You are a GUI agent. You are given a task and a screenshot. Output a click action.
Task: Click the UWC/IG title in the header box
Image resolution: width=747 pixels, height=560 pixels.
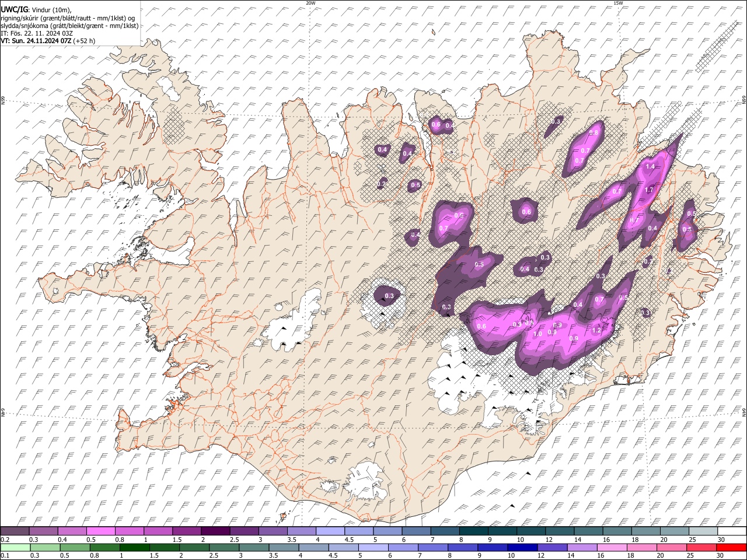coord(14,10)
